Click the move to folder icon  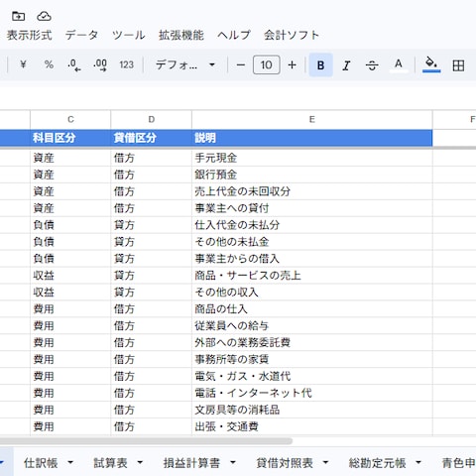click(18, 16)
